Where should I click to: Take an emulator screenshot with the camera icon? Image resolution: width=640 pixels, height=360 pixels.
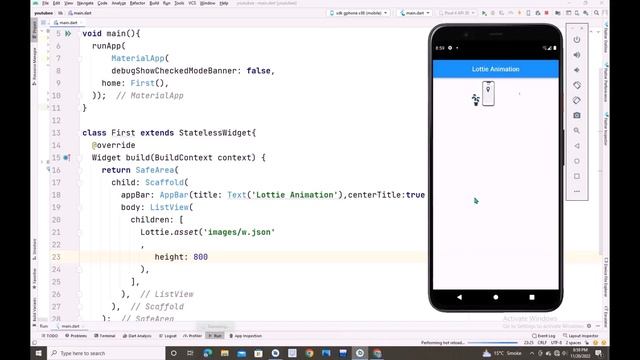[577, 116]
